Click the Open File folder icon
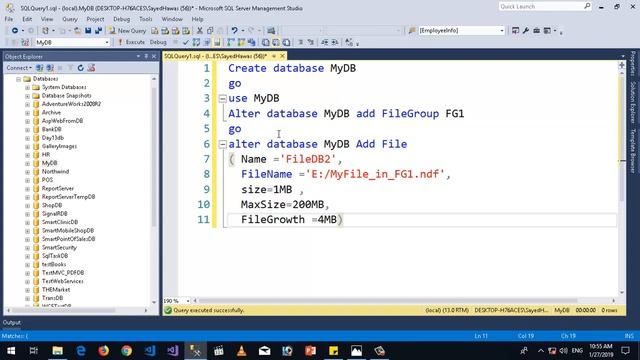 click(77, 31)
